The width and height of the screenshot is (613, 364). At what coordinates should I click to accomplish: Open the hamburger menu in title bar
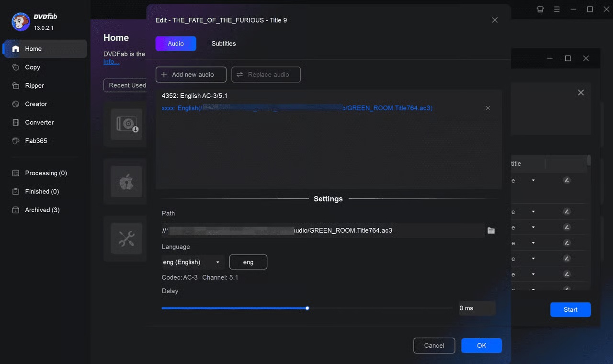(556, 9)
